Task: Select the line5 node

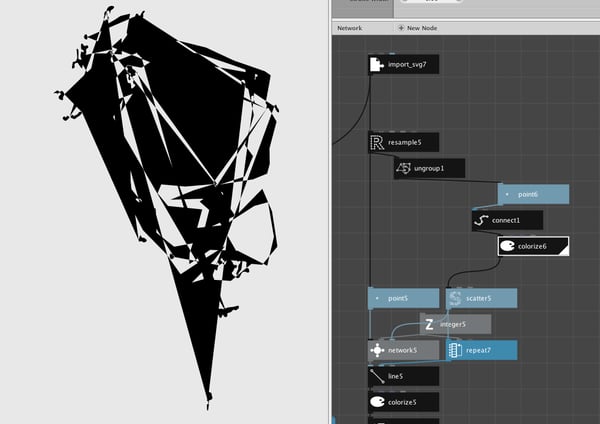Action: [x=404, y=376]
